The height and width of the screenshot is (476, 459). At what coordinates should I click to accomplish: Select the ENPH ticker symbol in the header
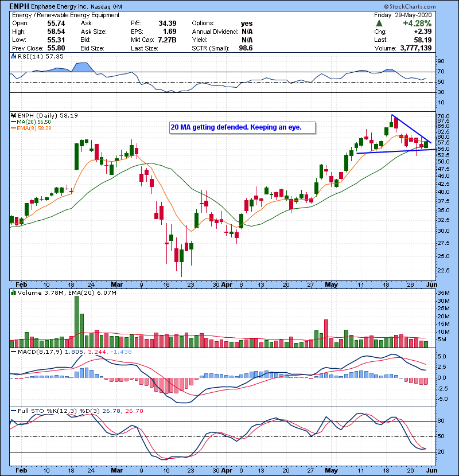point(20,6)
